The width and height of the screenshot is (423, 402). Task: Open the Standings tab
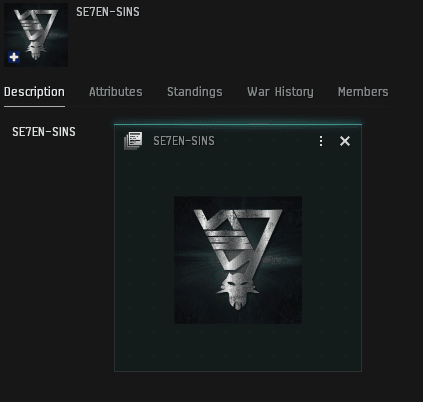point(195,92)
